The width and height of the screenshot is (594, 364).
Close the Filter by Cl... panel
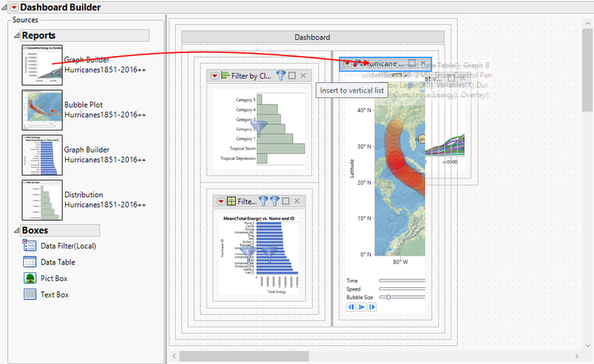303,76
